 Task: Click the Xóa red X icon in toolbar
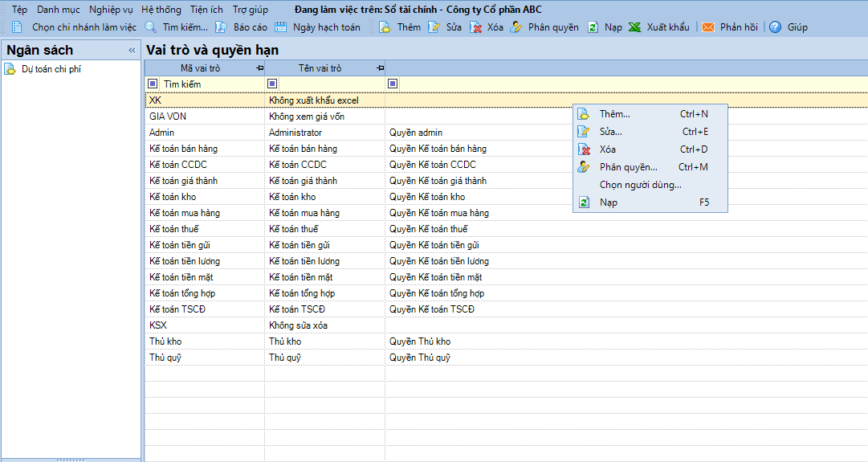(475, 27)
